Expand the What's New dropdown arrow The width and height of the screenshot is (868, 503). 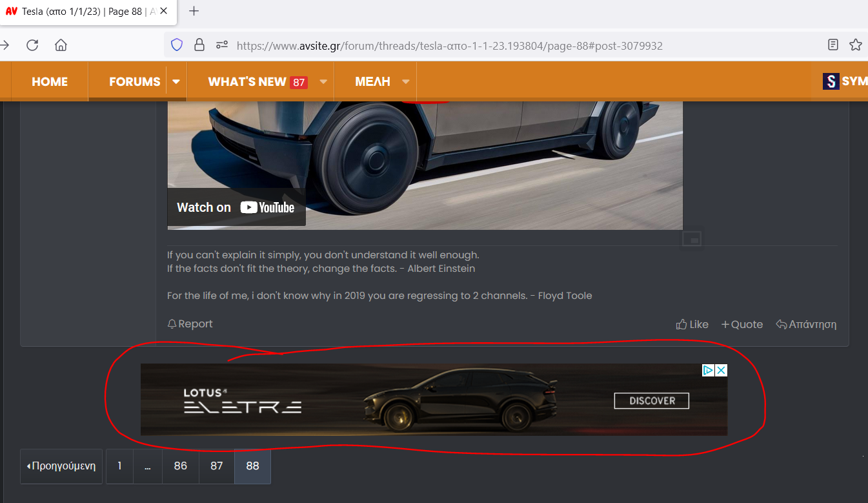[x=323, y=82]
